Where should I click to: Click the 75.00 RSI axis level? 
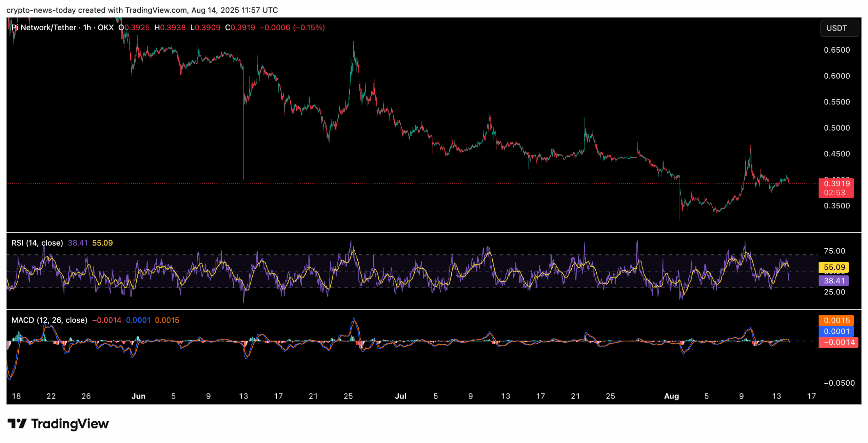coord(834,251)
